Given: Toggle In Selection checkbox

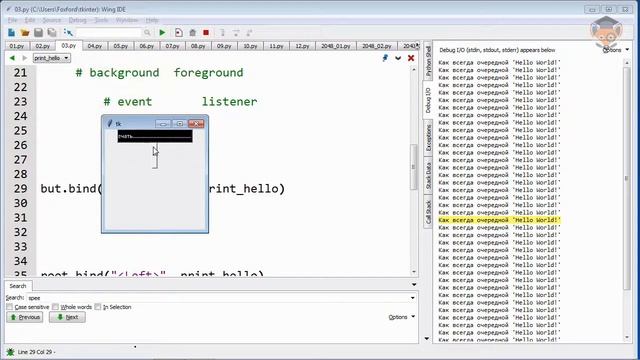Looking at the screenshot, I should (x=98, y=307).
